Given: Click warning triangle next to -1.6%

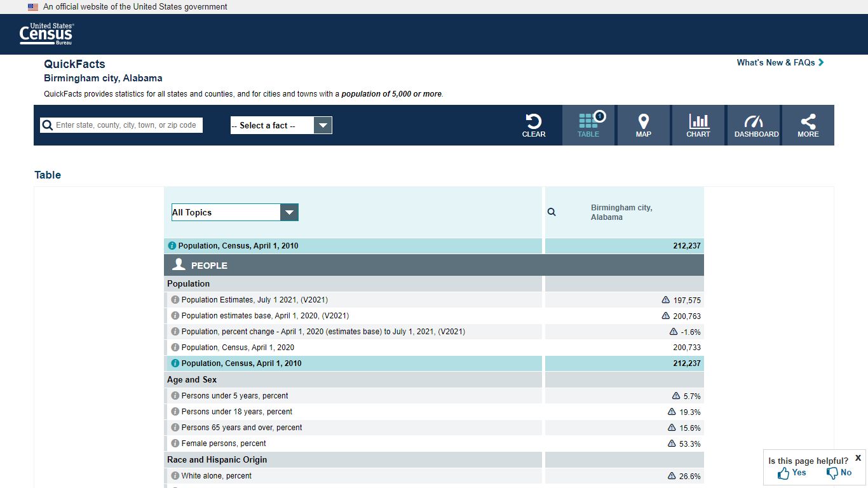Looking at the screenshot, I should 674,332.
